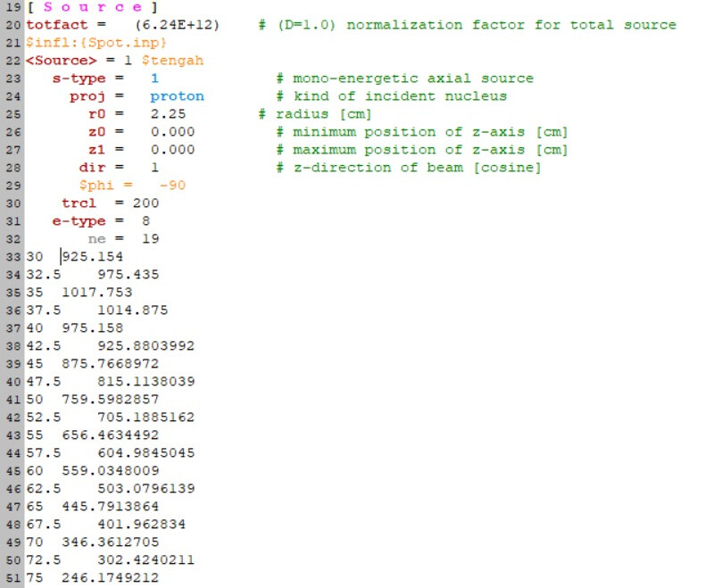The width and height of the screenshot is (722, 588).
Task: Click the value 1017.753
Action: click(96, 293)
